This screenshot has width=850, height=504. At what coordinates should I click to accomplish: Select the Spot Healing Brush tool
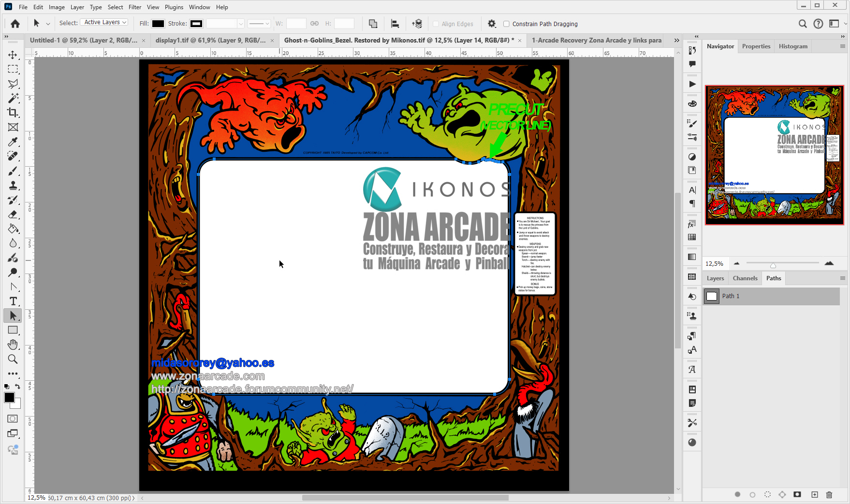pos(13,156)
